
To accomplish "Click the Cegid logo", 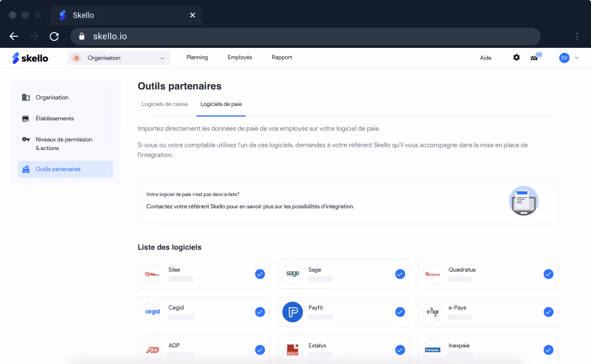I will 153,312.
